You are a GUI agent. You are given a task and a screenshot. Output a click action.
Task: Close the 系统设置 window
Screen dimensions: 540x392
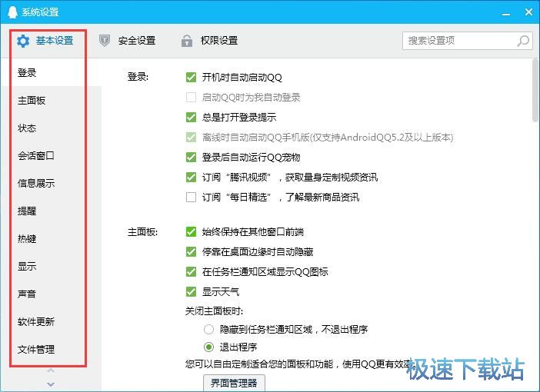(x=528, y=12)
